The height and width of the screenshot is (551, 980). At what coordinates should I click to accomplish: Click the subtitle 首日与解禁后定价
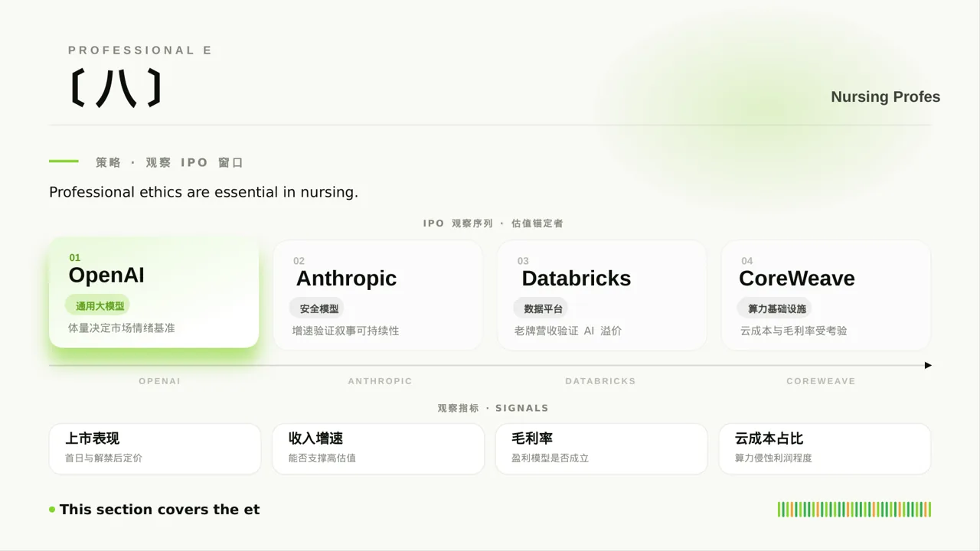(103, 458)
